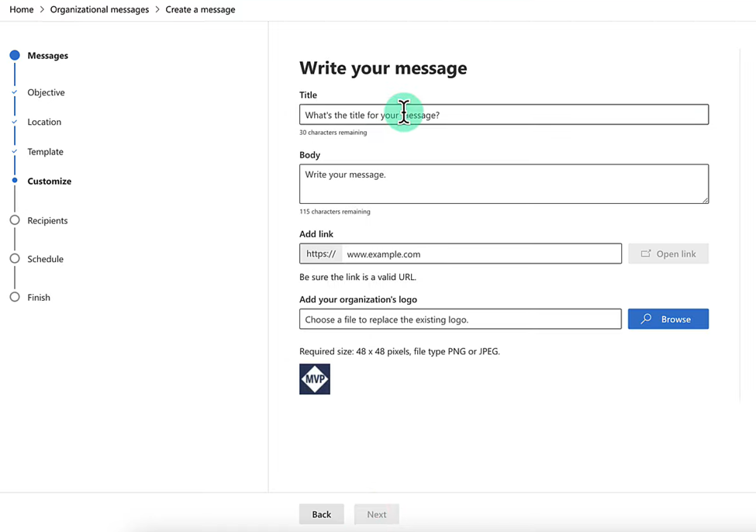Focus the Body message text area
Viewport: 756px width, 532px height.
[x=504, y=184]
